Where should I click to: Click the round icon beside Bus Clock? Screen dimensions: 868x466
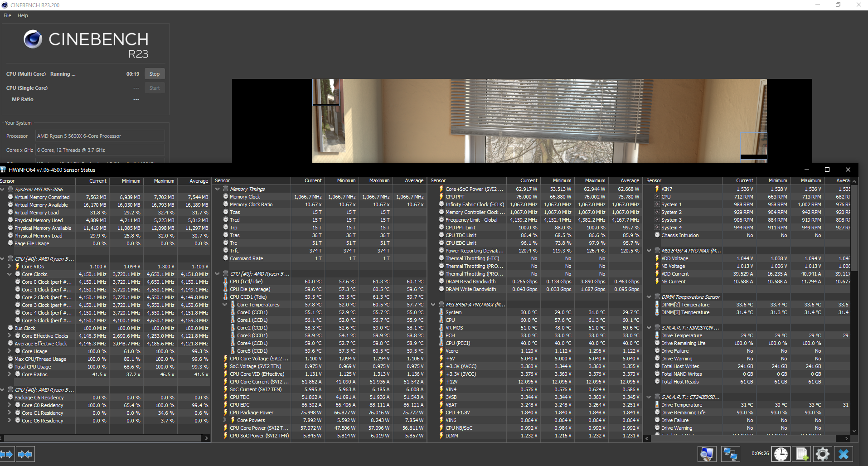click(10, 328)
